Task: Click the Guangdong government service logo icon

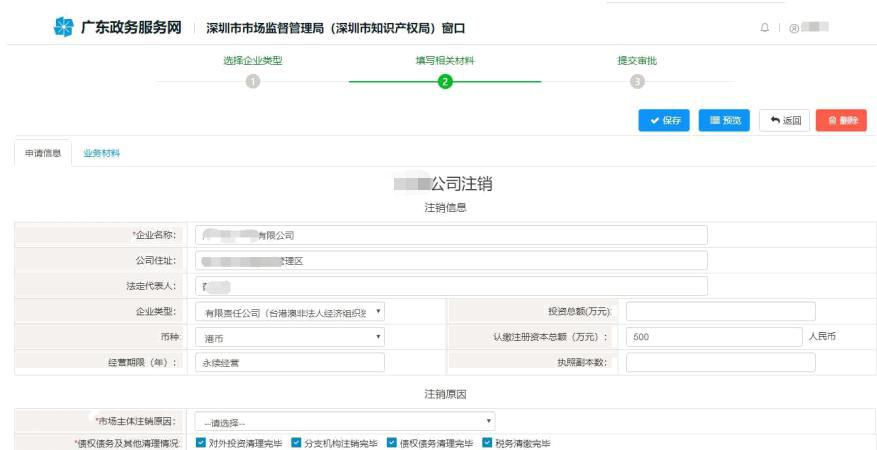Action: point(62,27)
